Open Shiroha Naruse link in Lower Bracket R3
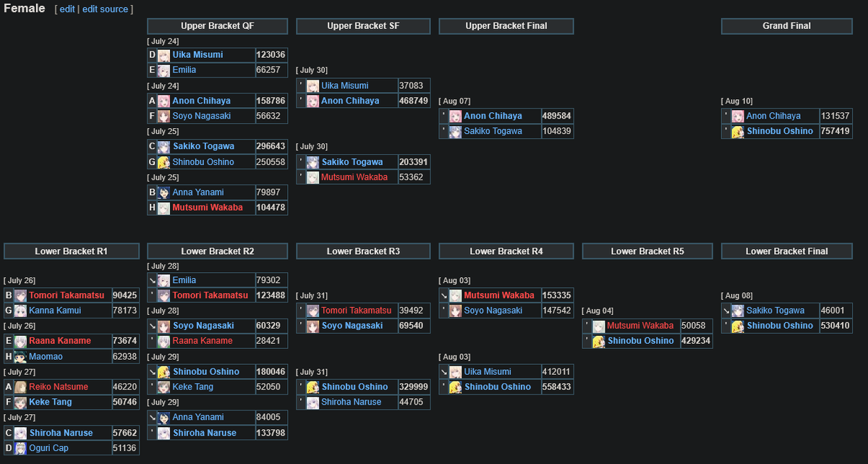This screenshot has width=868, height=464. (x=352, y=402)
